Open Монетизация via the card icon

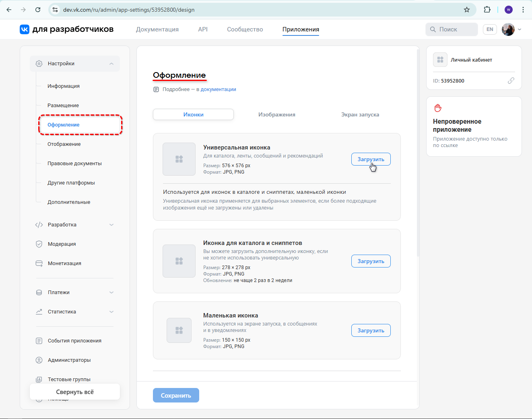click(39, 263)
